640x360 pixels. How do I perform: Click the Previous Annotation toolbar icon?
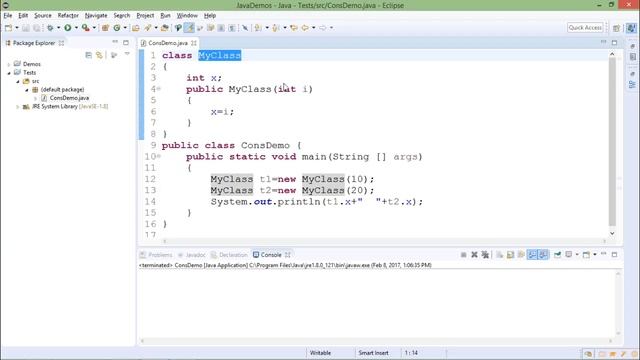coord(276,28)
